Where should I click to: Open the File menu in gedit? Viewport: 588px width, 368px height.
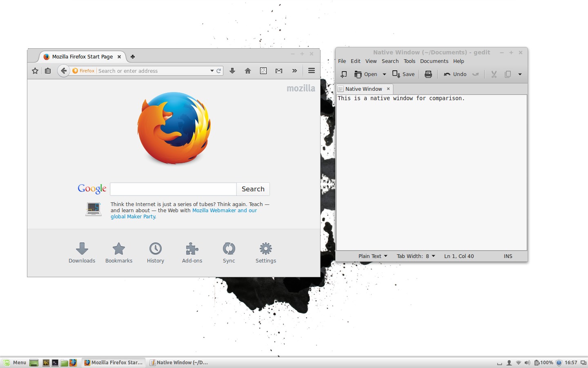(x=342, y=61)
